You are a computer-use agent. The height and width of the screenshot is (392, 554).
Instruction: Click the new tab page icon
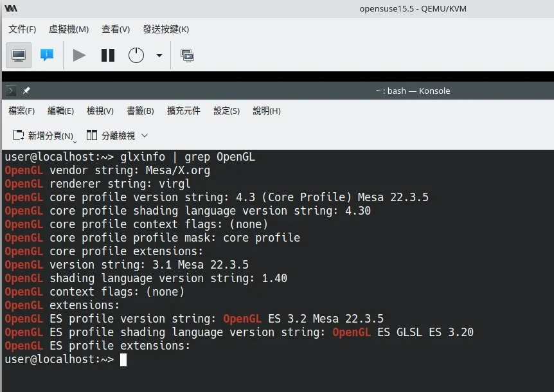(x=19, y=135)
